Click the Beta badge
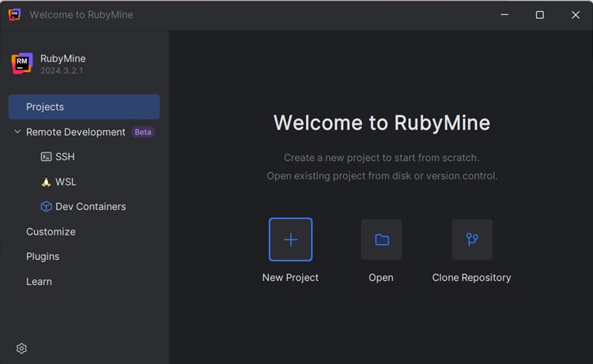Image resolution: width=593 pixels, height=364 pixels. (x=143, y=132)
